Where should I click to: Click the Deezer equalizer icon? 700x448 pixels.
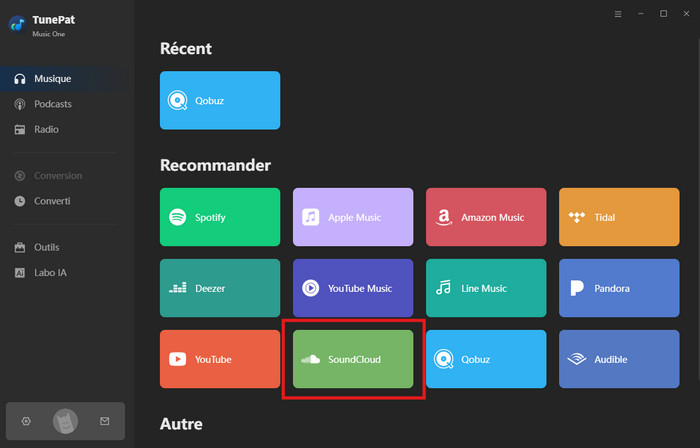[178, 288]
